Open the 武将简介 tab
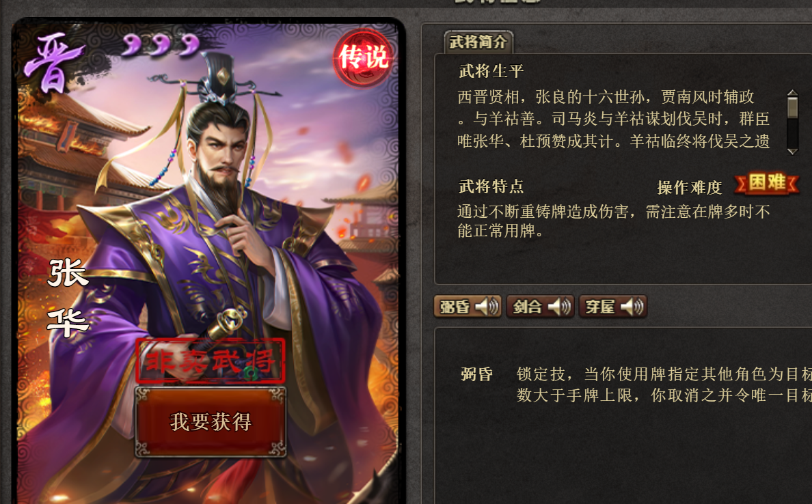Viewport: 812px width, 504px height. pos(478,42)
